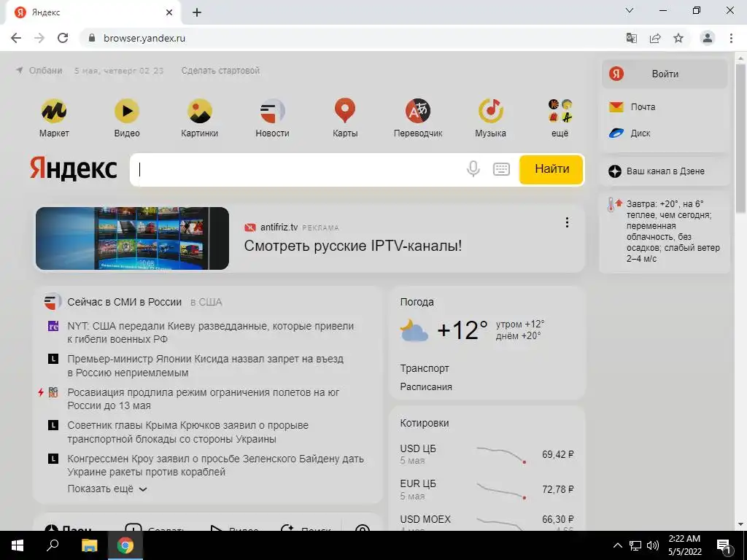
Task: Reload the page
Action: tap(63, 38)
